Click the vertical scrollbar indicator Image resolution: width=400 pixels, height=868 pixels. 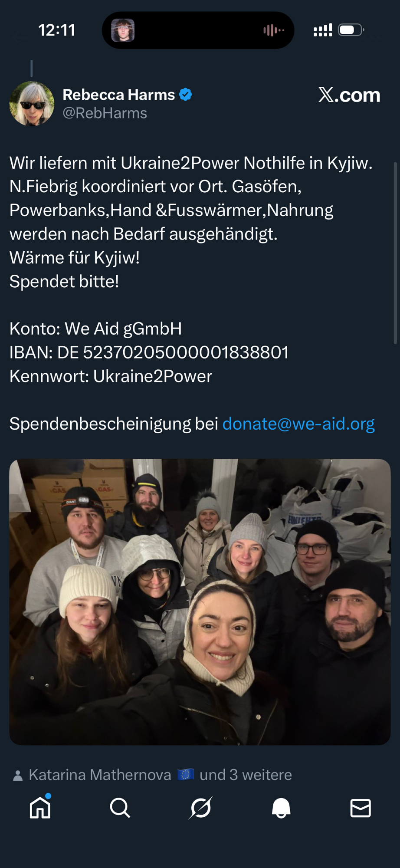pyautogui.click(x=395, y=253)
